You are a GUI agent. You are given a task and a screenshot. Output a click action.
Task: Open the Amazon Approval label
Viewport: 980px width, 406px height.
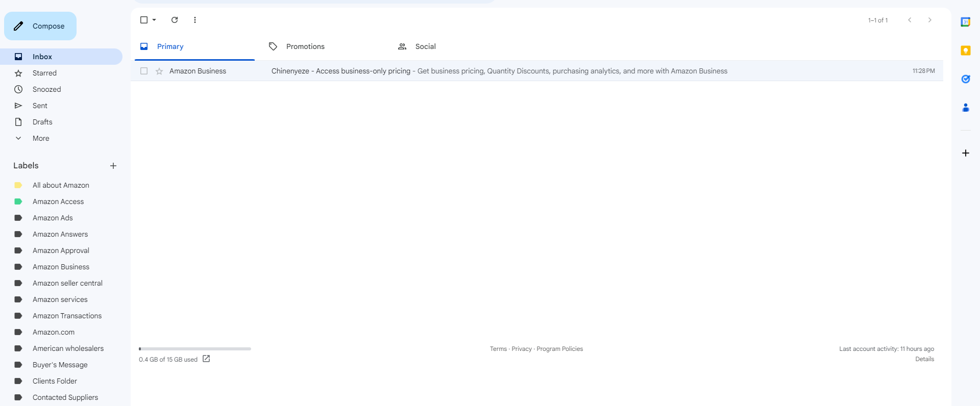click(61, 250)
